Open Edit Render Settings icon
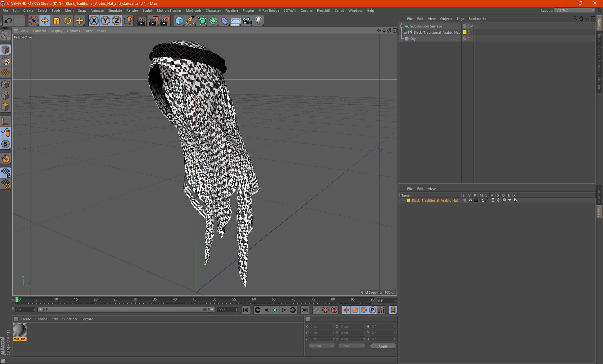The width and height of the screenshot is (603, 364). coord(165,21)
